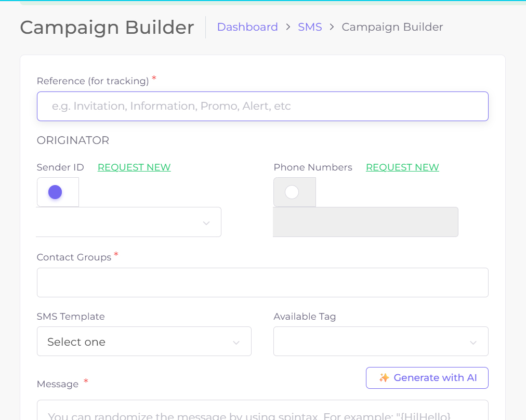Click the Campaign Builder page heading

coord(107,28)
